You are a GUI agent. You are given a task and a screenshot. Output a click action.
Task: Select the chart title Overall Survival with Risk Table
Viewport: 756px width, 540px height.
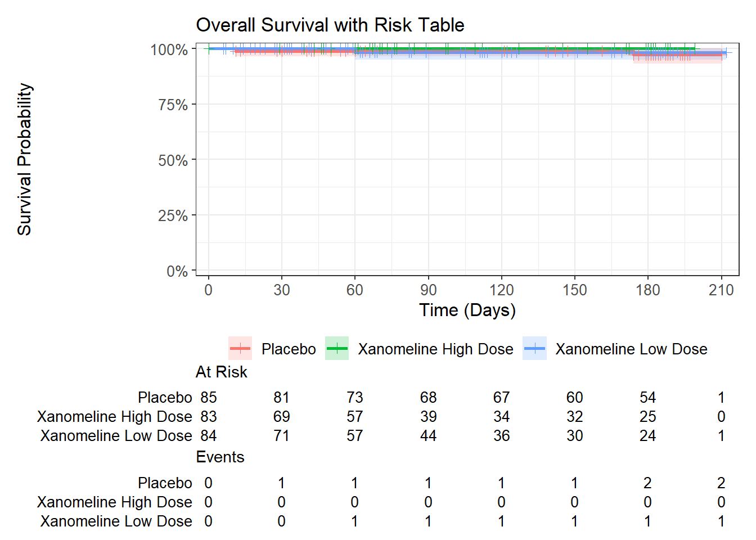coord(330,25)
